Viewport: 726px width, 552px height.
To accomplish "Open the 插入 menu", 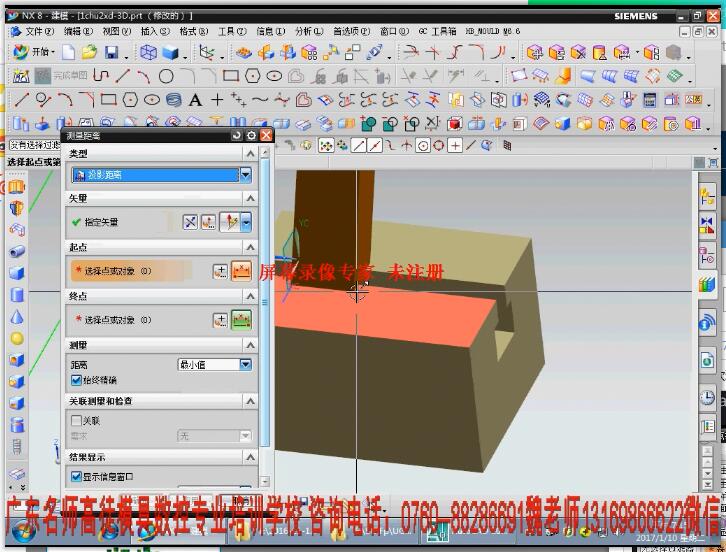I will 155,31.
